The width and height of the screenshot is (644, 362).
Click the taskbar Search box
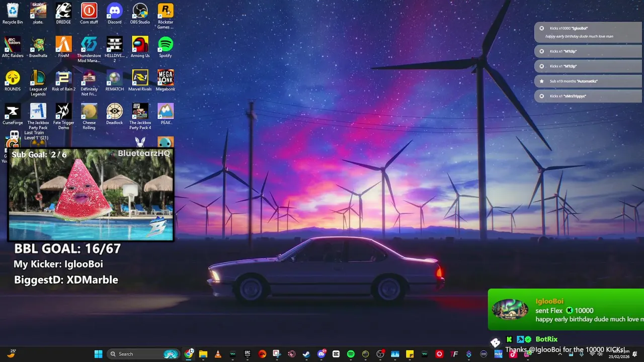pyautogui.click(x=143, y=354)
